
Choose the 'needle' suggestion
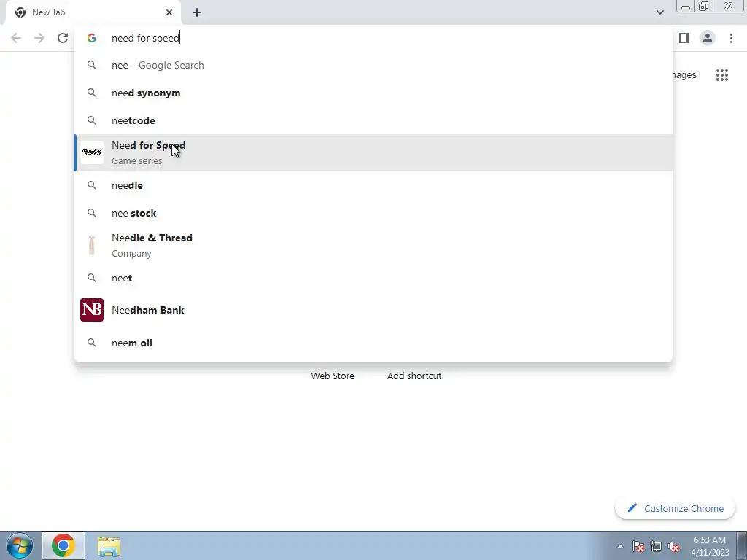pos(373,185)
